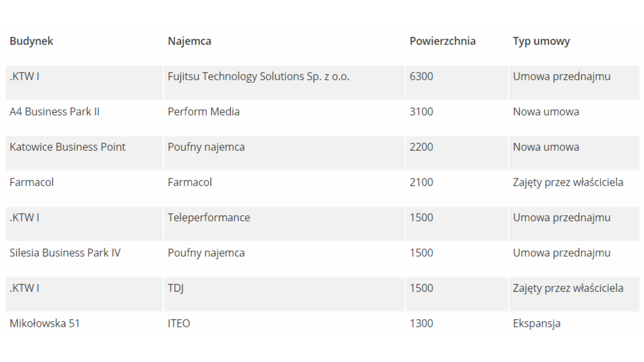This screenshot has width=644, height=362.
Task: Click the Teleperformance tenant cell
Action: coord(209,218)
